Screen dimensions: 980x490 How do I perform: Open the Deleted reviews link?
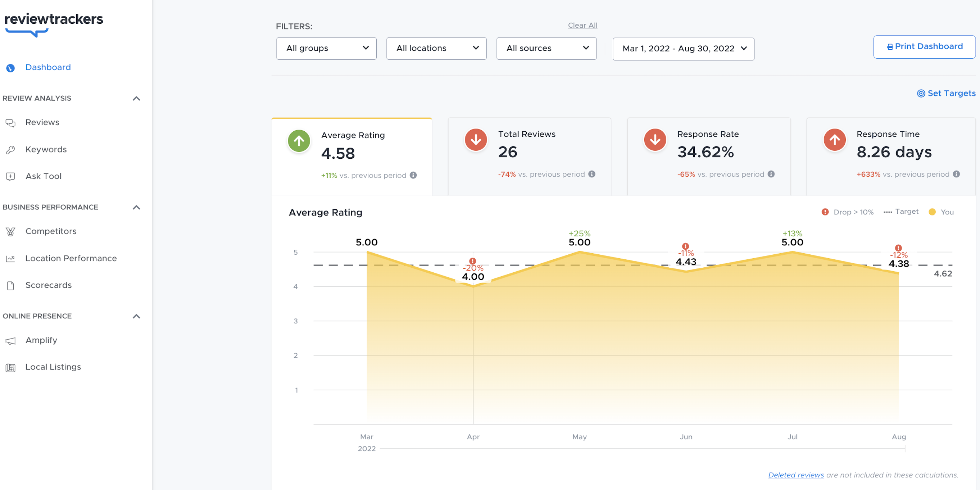pos(796,475)
